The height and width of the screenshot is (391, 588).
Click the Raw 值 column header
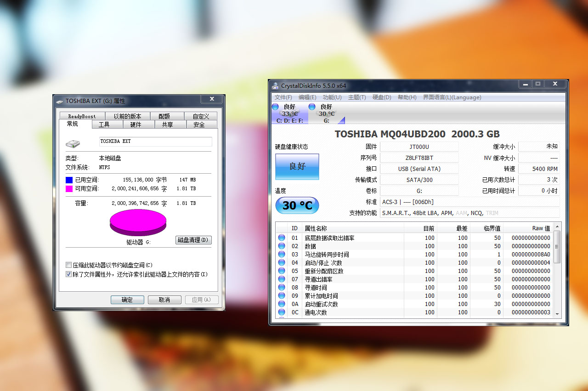point(528,228)
